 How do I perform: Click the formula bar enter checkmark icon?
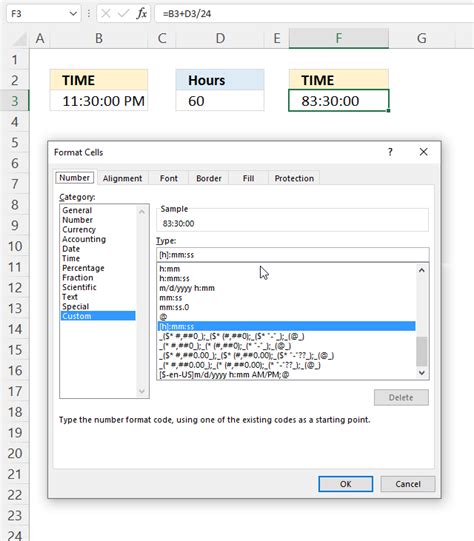coord(123,14)
